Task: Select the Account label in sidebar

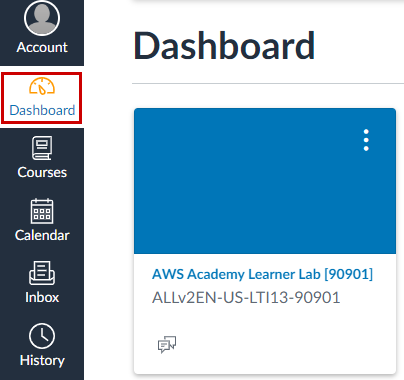Action: [42, 47]
